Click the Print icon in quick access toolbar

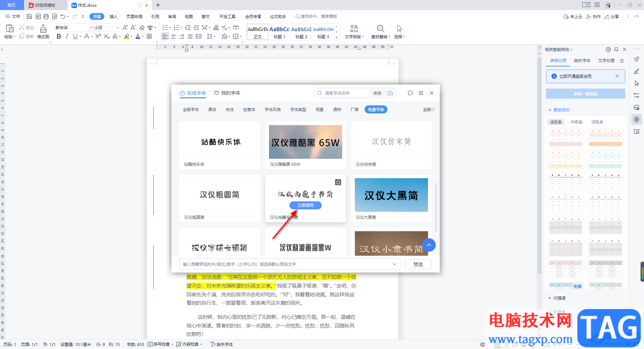46,16
